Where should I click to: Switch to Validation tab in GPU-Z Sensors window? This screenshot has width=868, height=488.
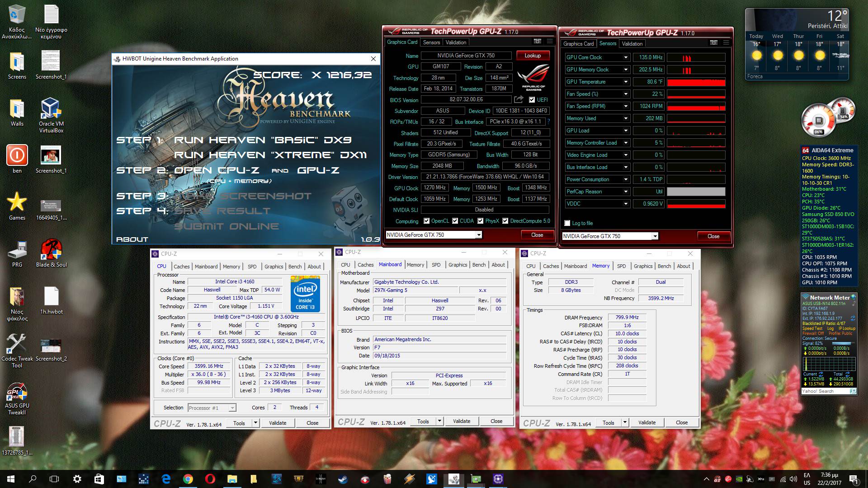(x=632, y=44)
